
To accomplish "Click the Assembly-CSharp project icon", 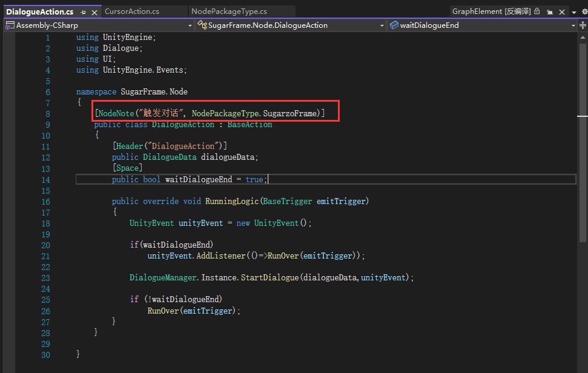I will pos(10,25).
